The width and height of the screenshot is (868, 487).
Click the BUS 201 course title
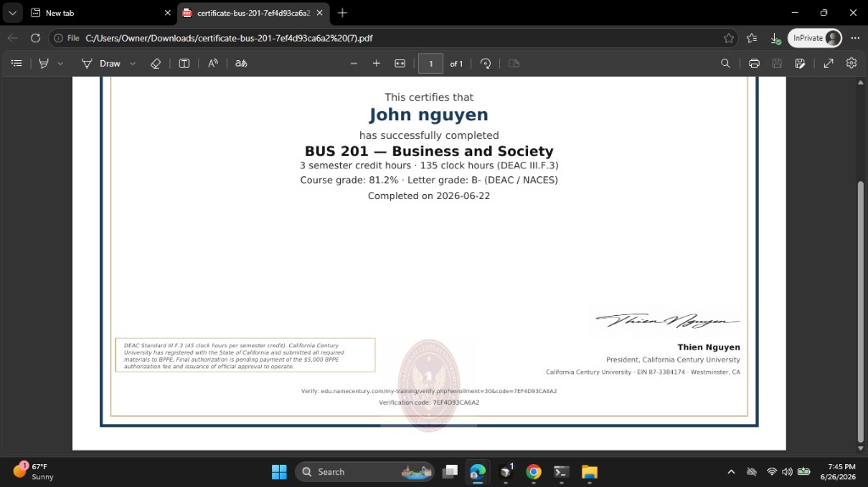[428, 151]
